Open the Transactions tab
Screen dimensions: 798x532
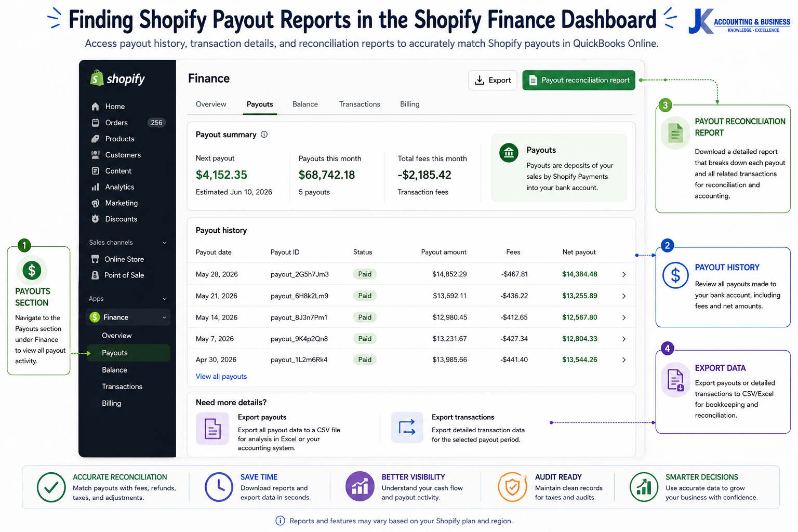360,104
